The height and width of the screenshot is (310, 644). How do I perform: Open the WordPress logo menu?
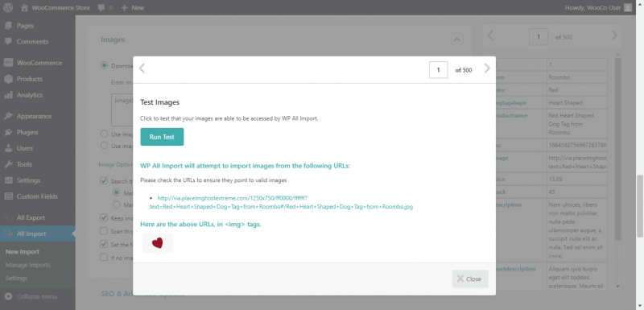tap(8, 7)
